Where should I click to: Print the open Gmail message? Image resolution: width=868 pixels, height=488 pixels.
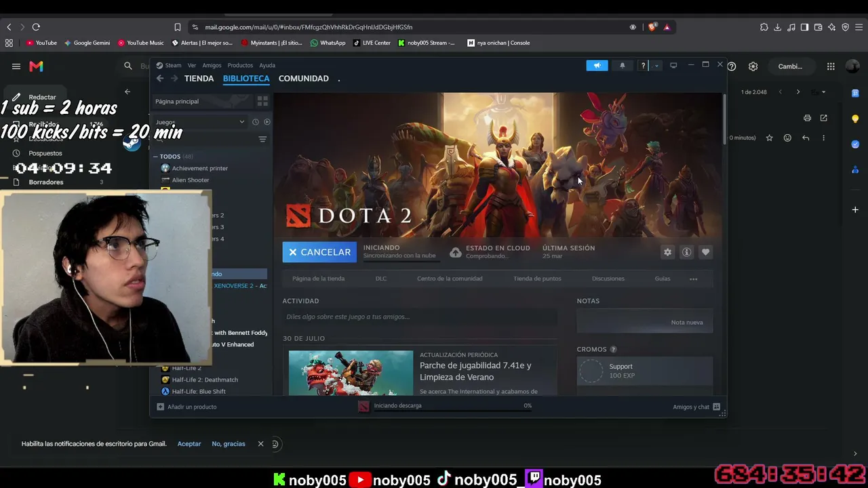tap(807, 118)
